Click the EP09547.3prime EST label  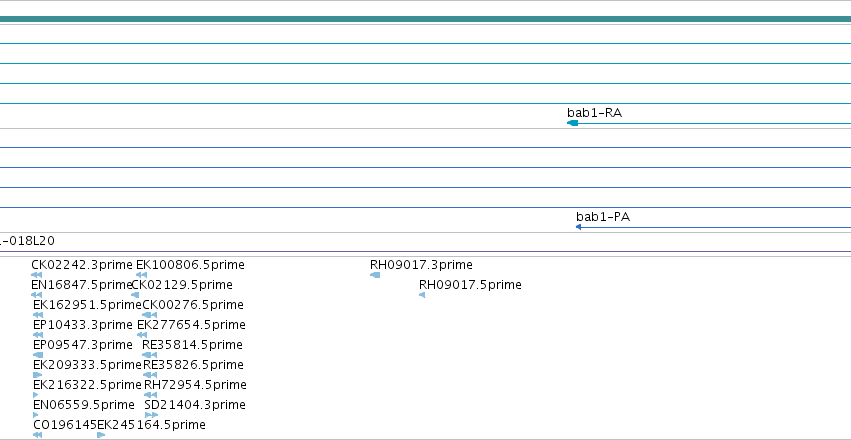(82, 345)
